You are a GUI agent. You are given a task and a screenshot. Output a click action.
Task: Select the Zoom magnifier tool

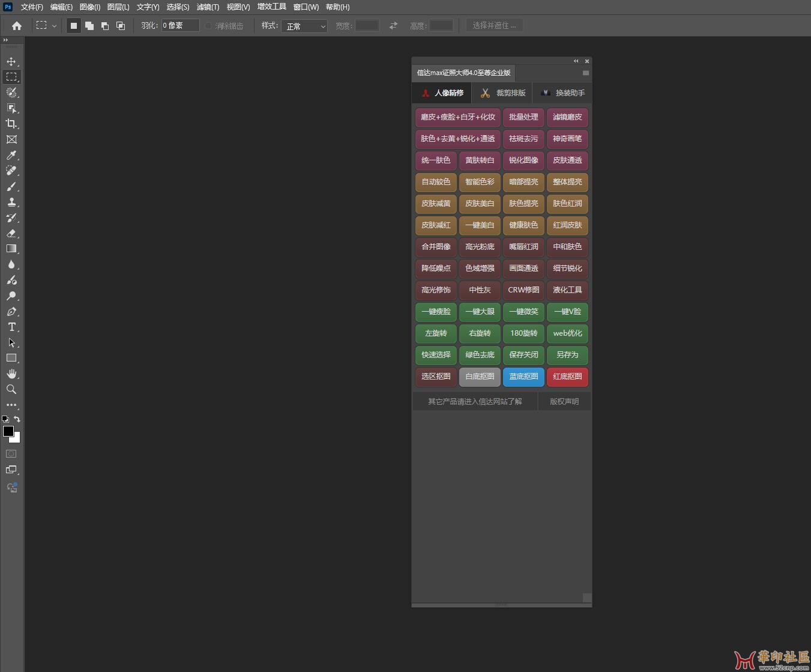coord(11,389)
